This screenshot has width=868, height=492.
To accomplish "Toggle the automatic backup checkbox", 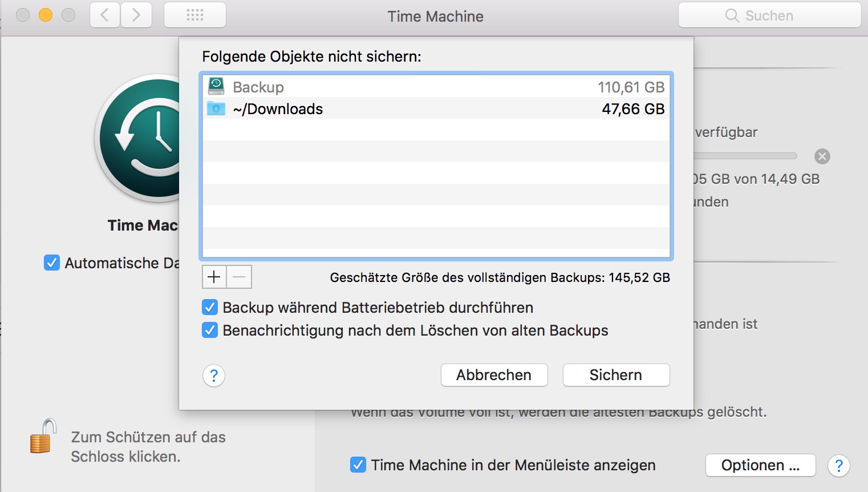I will [52, 263].
